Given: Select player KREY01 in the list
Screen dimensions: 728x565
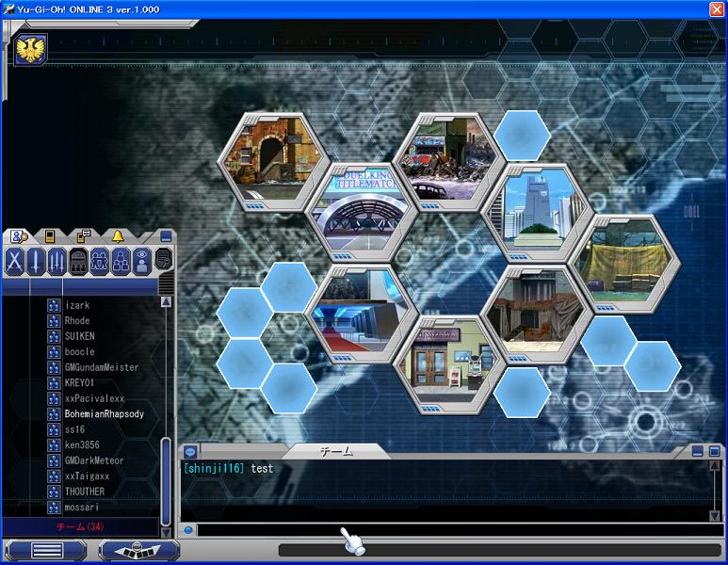Looking at the screenshot, I should tap(79, 382).
